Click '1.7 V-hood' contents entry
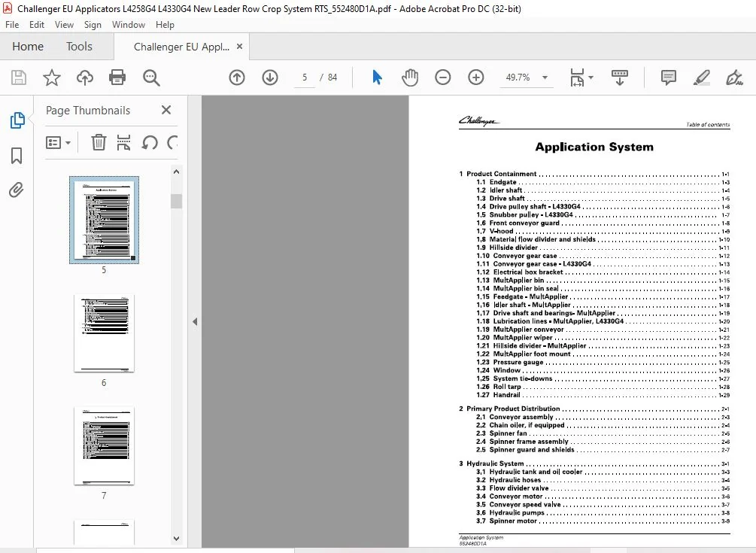 (603, 231)
